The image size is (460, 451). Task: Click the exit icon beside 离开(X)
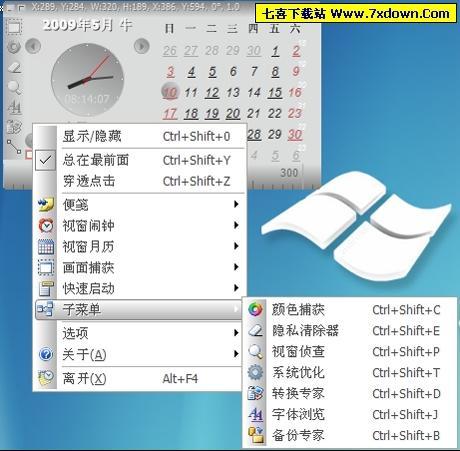[46, 378]
